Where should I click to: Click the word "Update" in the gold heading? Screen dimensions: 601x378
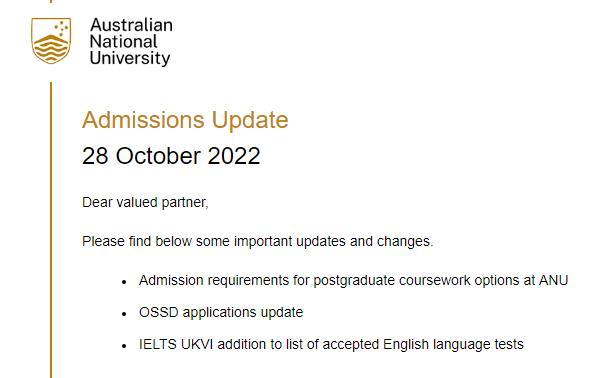click(250, 120)
